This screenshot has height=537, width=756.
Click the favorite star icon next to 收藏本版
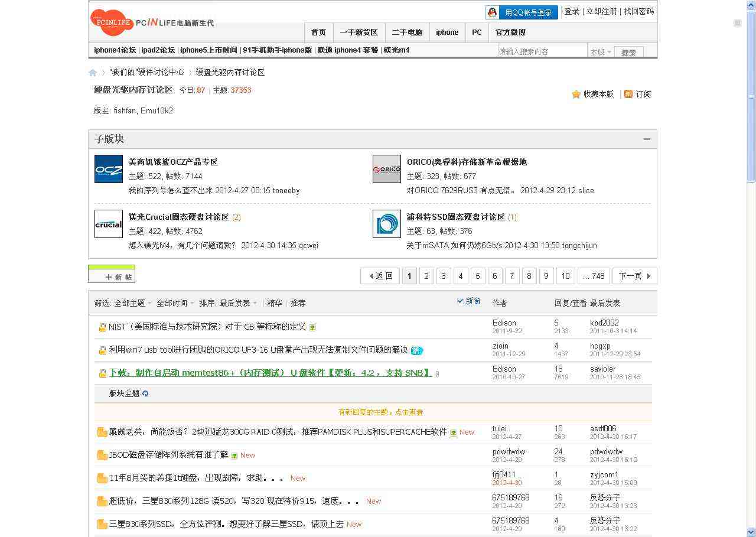pyautogui.click(x=576, y=94)
